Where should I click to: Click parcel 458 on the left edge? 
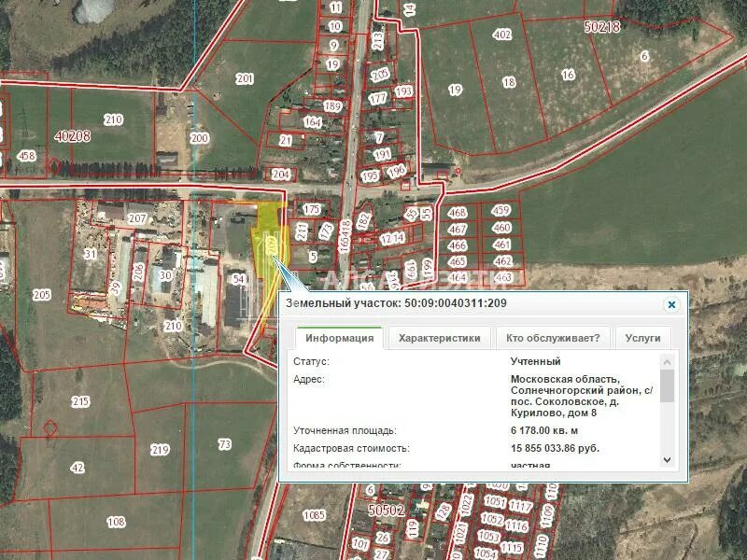(x=28, y=157)
